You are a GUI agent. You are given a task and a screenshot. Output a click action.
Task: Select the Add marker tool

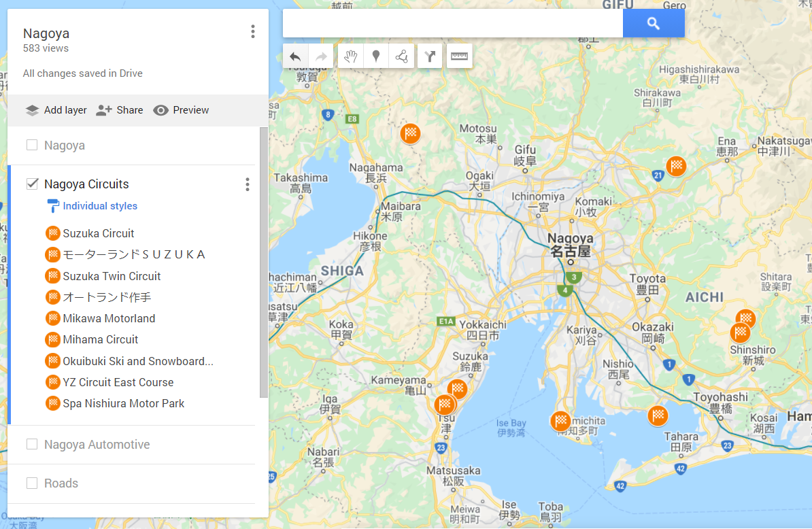click(376, 56)
